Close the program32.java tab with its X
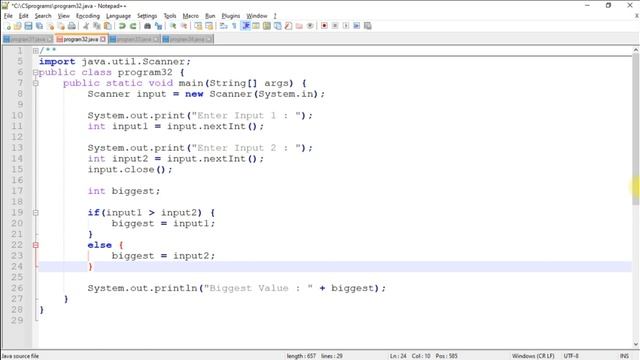The height and width of the screenshot is (360, 640). tap(103, 39)
